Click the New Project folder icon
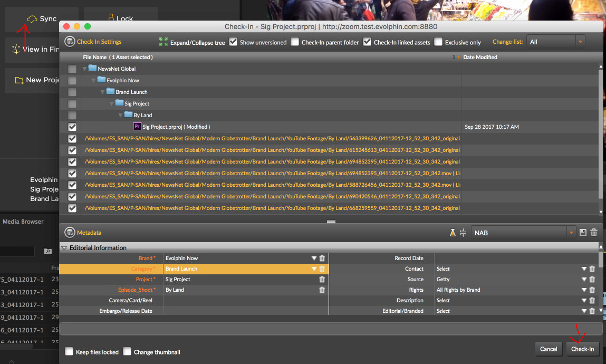The height and width of the screenshot is (364, 606). coord(19,80)
